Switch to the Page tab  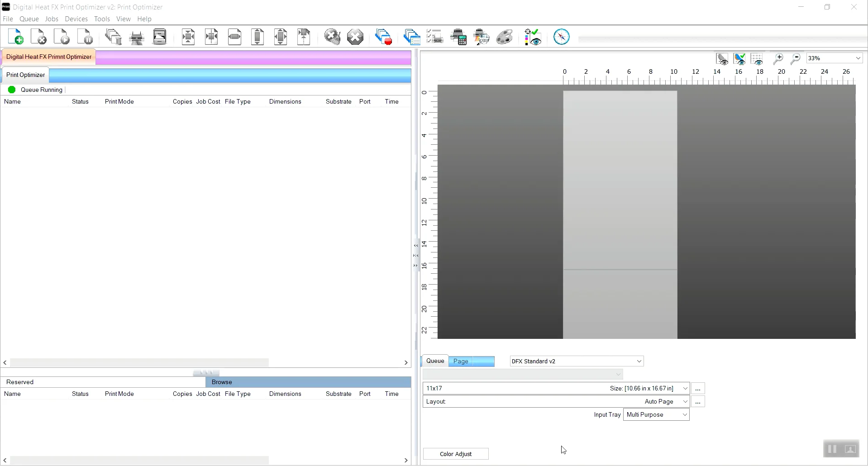[x=461, y=361]
